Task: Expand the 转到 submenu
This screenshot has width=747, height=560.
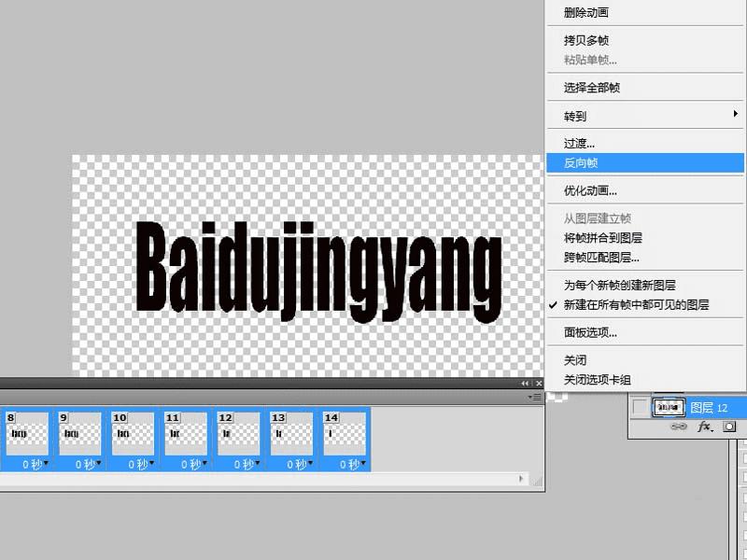Action: [645, 116]
